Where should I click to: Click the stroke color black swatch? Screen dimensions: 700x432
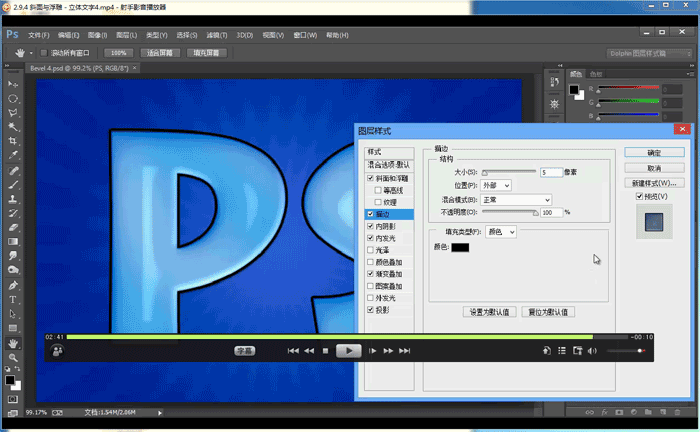[x=460, y=247]
